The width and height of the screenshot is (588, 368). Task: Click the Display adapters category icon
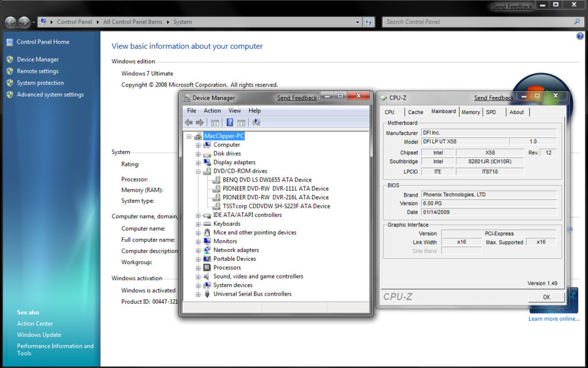[207, 162]
